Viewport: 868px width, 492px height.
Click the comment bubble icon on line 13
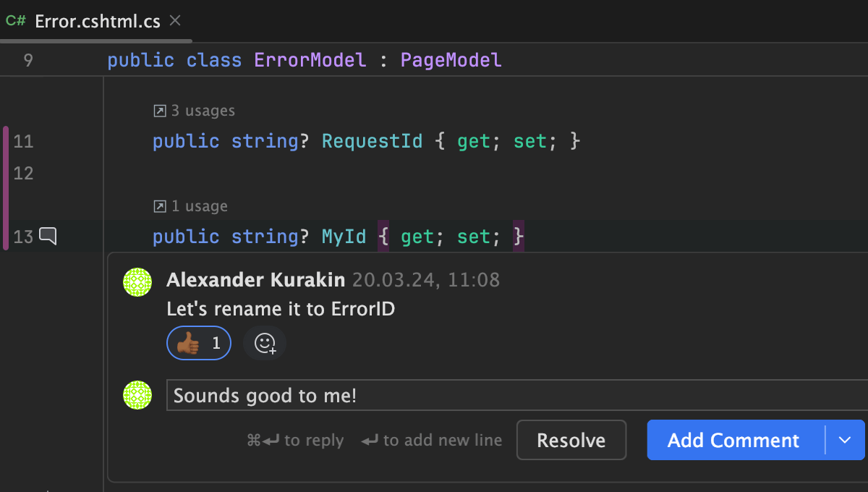[x=48, y=236]
